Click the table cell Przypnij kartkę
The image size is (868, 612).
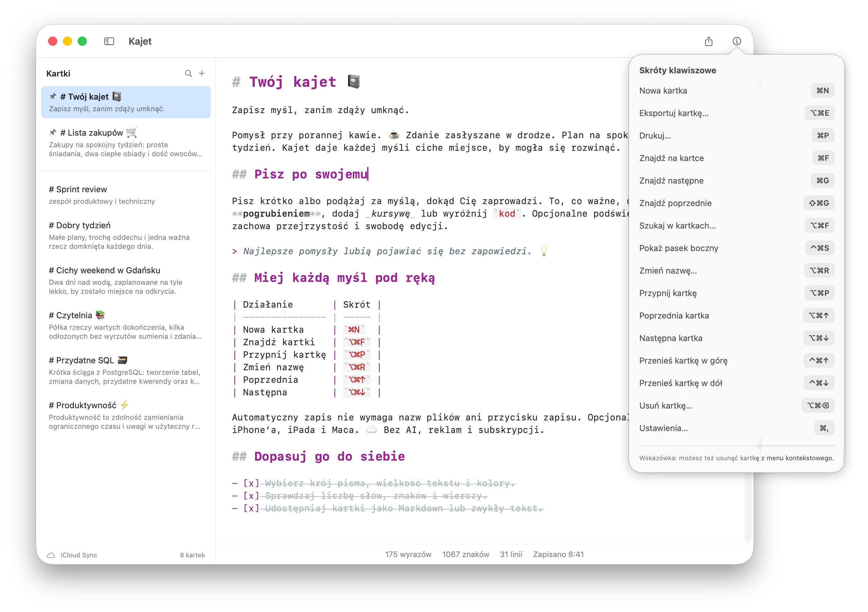click(x=284, y=355)
